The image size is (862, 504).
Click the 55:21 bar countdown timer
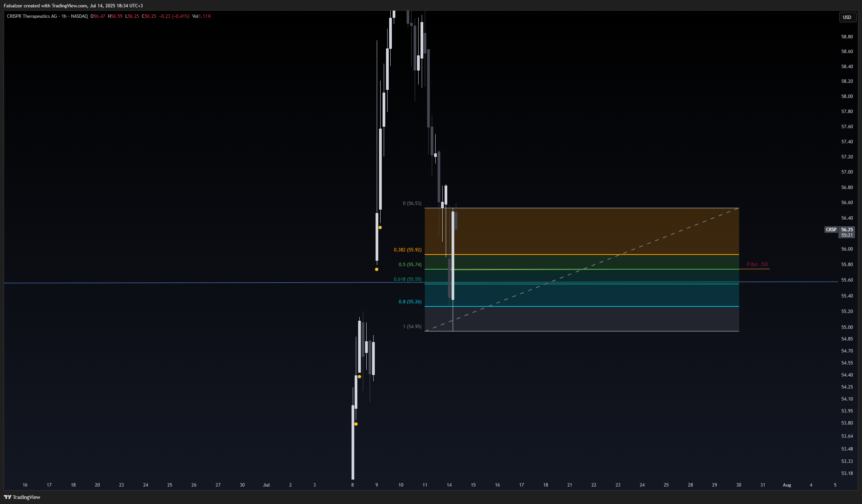tap(847, 235)
